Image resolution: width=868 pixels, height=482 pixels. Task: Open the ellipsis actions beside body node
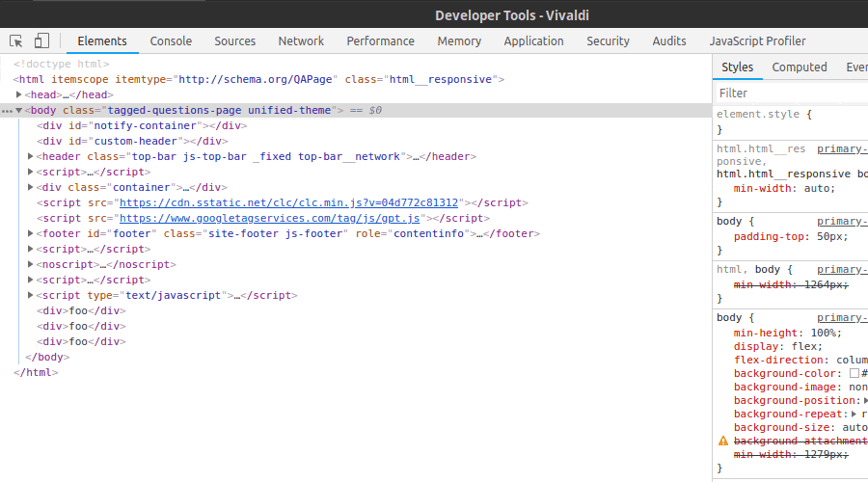click(7, 111)
